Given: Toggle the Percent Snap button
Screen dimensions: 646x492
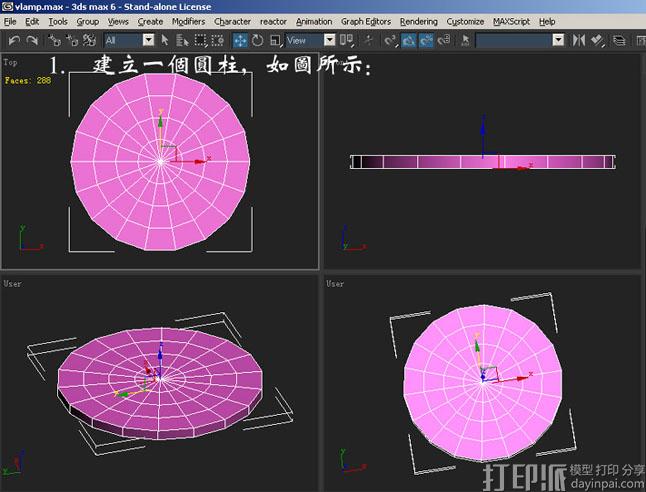Looking at the screenshot, I should click(426, 41).
